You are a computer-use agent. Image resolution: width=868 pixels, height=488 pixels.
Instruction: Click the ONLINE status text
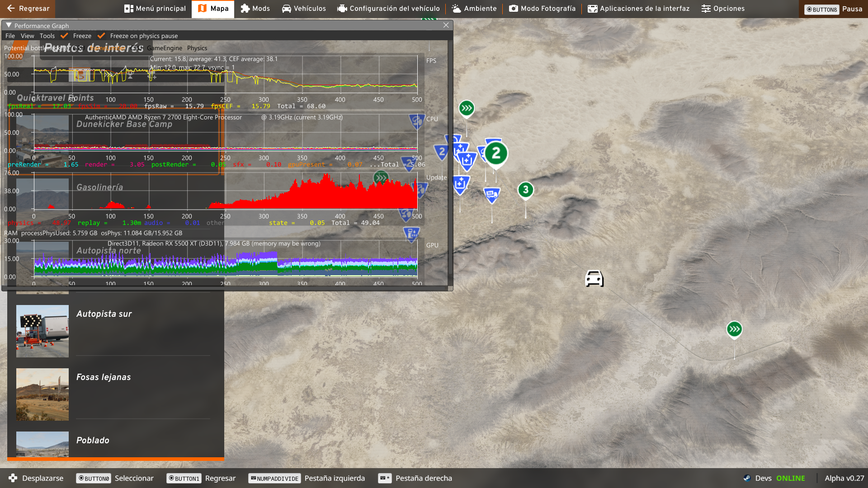[x=790, y=478]
